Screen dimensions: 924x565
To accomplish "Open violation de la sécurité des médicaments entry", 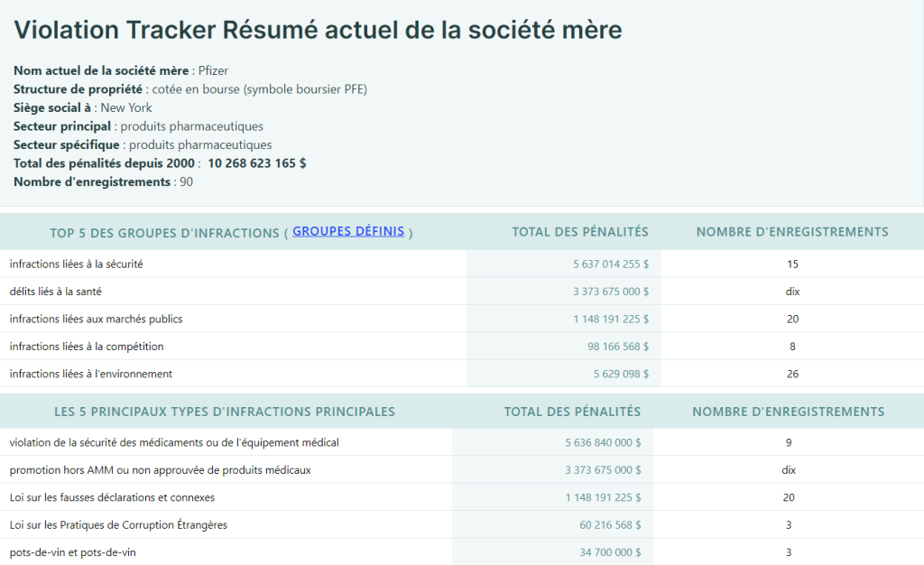I will [x=174, y=442].
